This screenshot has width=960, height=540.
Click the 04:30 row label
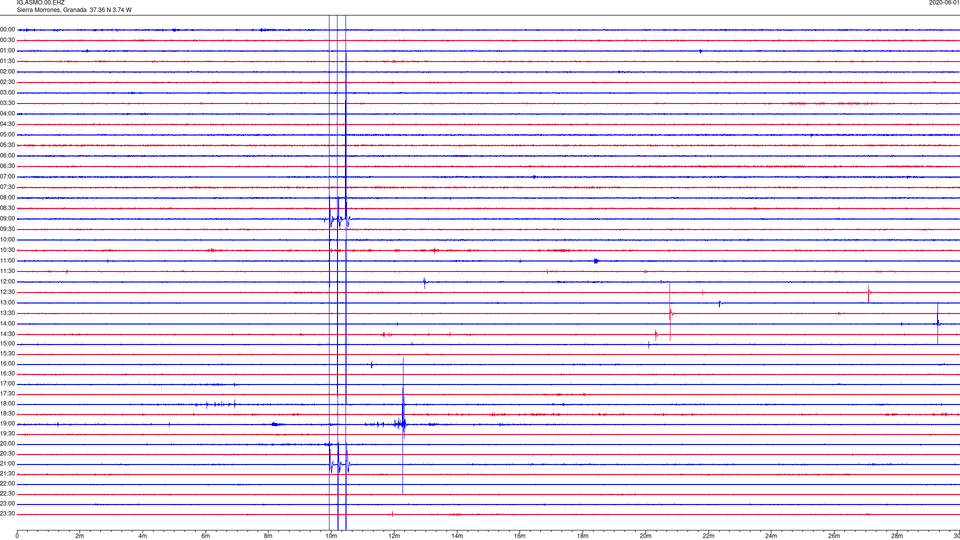(x=7, y=124)
